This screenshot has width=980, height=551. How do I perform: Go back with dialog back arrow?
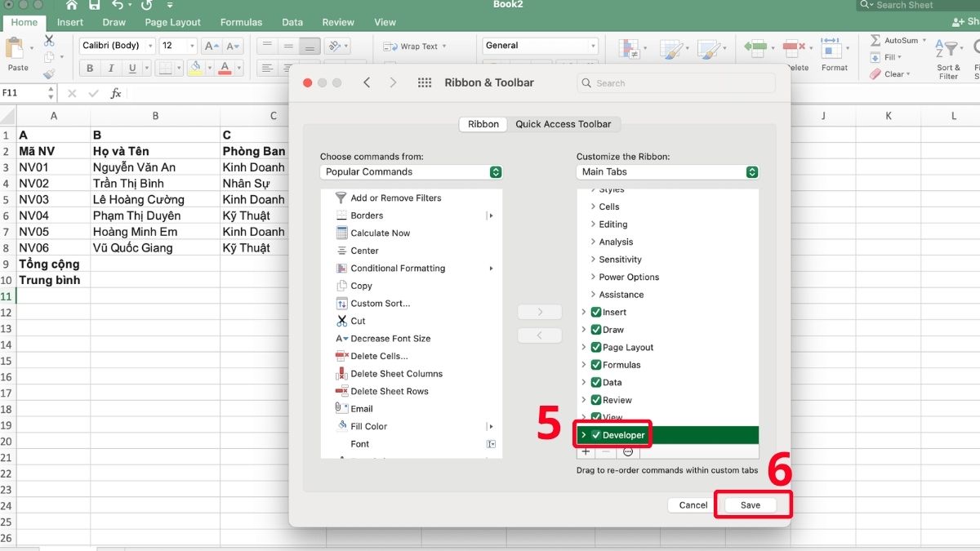click(367, 82)
